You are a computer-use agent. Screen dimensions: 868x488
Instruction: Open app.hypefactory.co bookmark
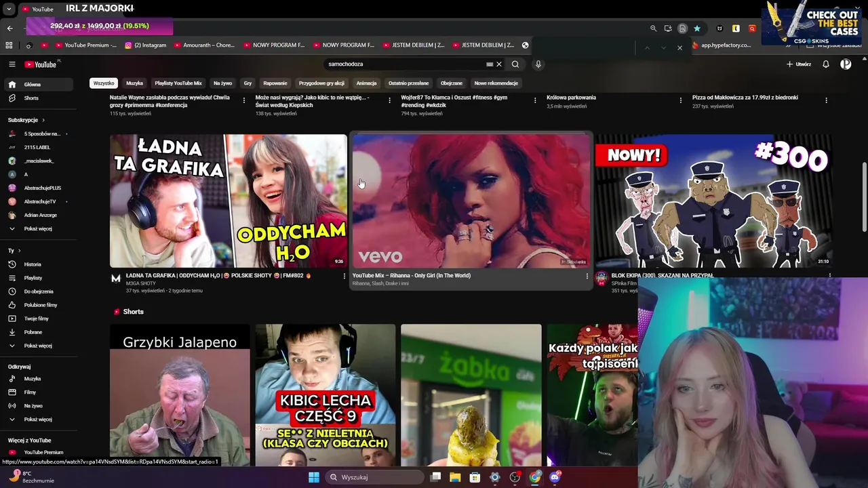click(721, 45)
